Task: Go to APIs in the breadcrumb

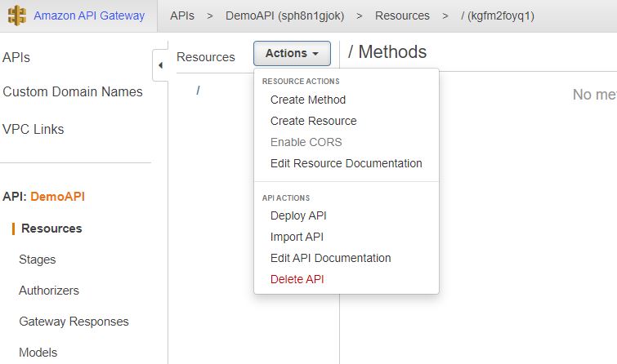Action: pyautogui.click(x=182, y=16)
